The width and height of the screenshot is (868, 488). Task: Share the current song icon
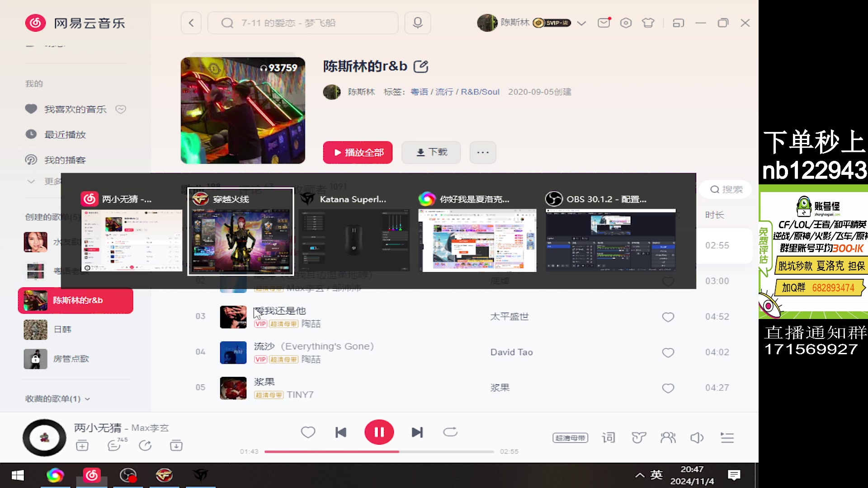tap(145, 446)
